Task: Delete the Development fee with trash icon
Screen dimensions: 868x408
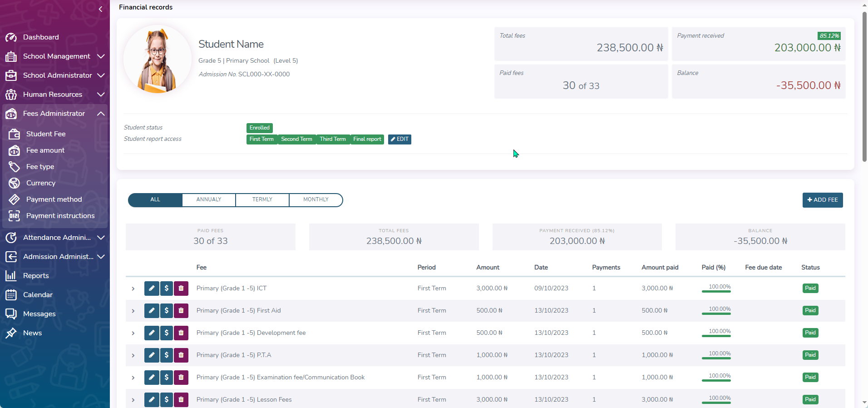Action: [x=181, y=333]
